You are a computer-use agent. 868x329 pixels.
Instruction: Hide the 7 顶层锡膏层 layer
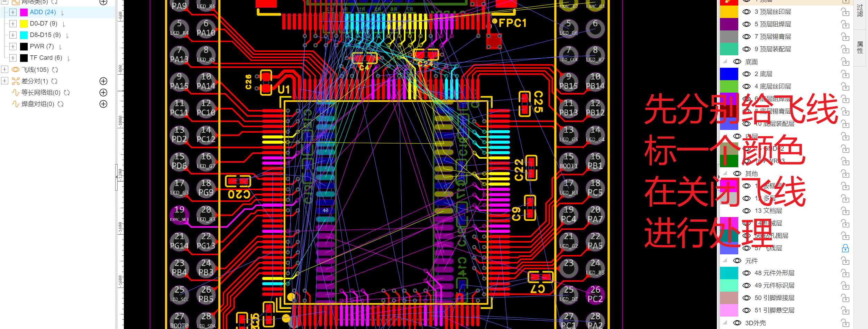coord(747,37)
